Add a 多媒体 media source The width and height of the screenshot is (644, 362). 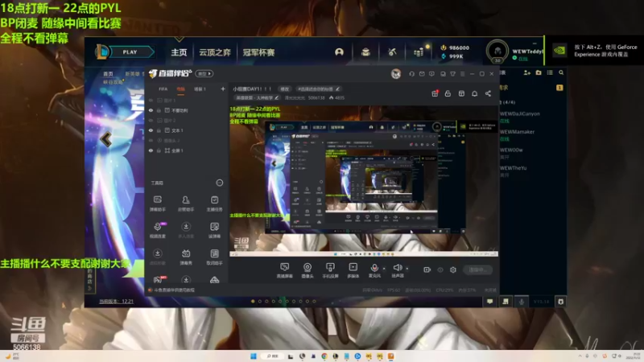[x=353, y=270]
